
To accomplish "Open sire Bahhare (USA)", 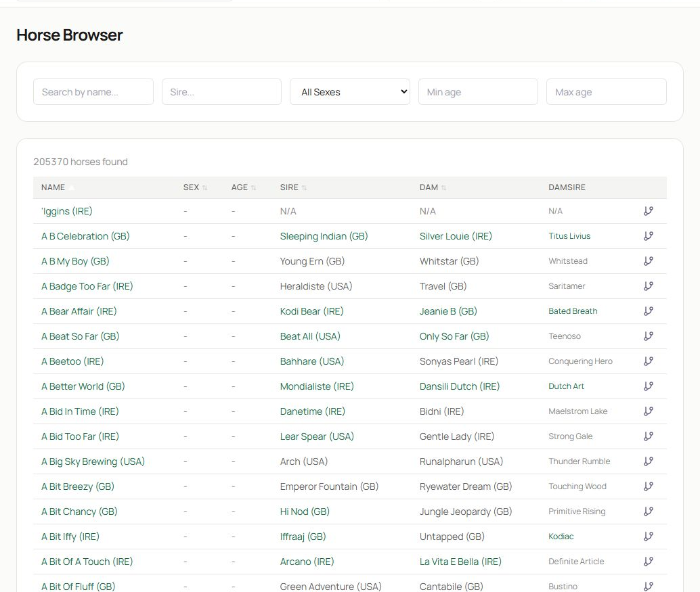I will click(311, 361).
